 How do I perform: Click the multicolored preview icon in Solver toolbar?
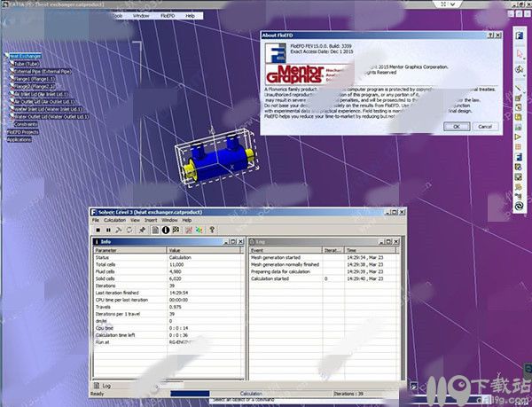pos(199,230)
